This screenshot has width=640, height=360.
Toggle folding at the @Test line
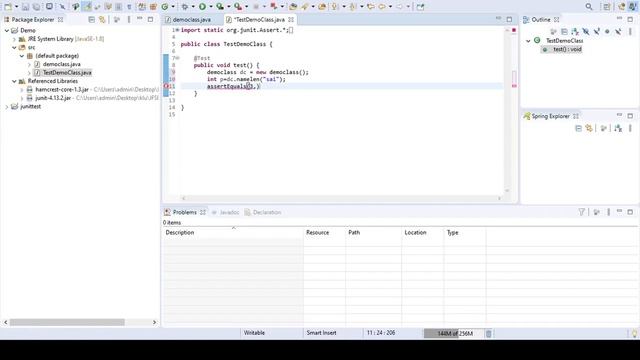coord(178,58)
